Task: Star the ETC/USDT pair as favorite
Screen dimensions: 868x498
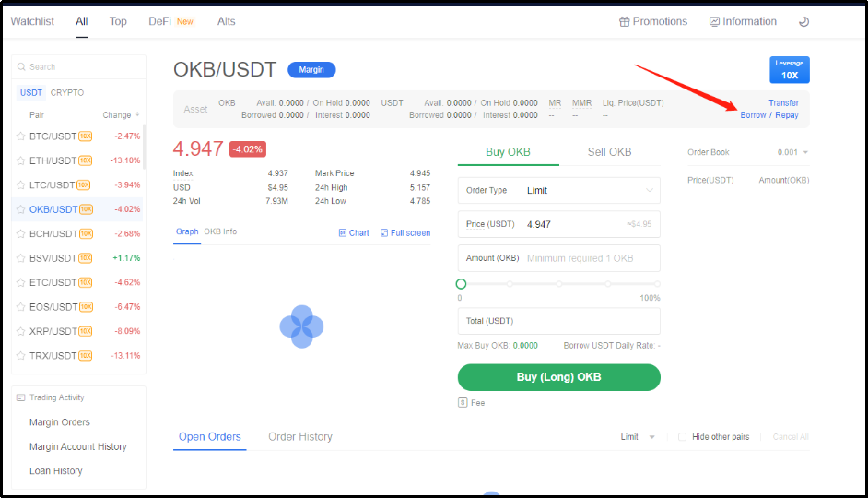Action: pos(20,282)
